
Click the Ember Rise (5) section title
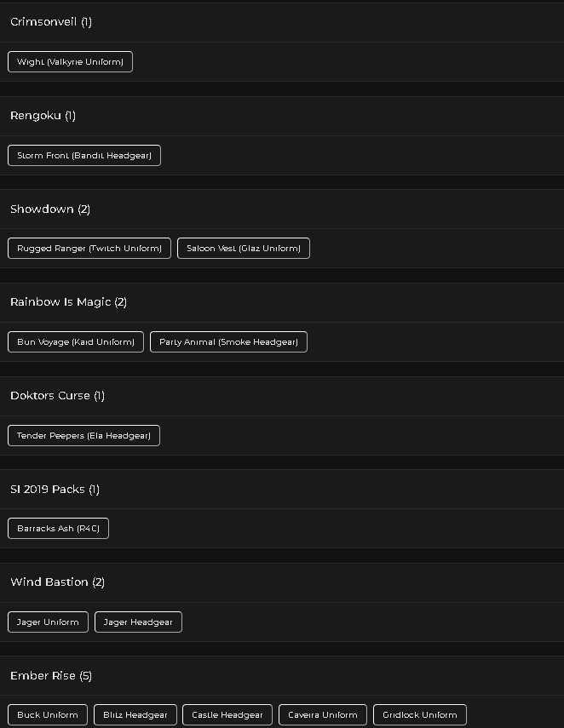click(51, 676)
